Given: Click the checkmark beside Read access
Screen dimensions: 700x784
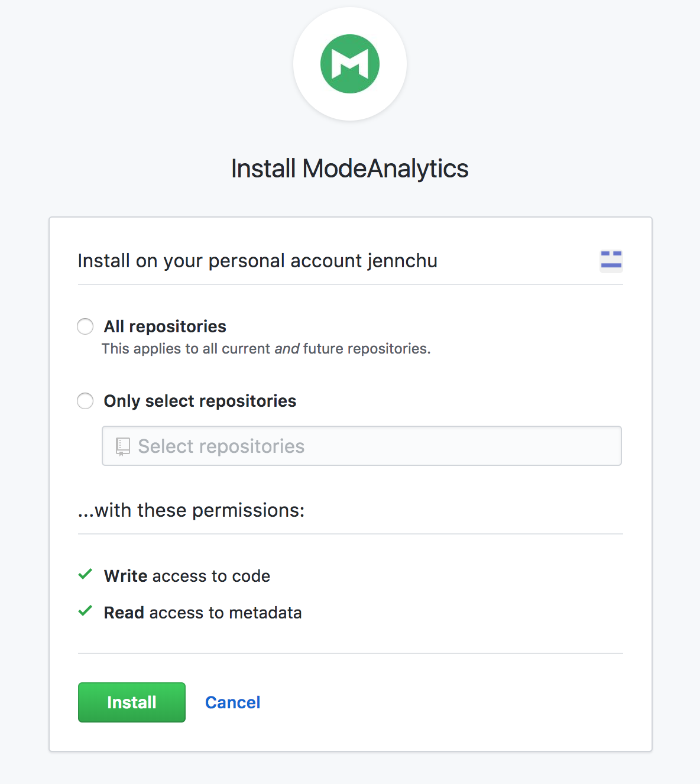Looking at the screenshot, I should click(x=85, y=611).
